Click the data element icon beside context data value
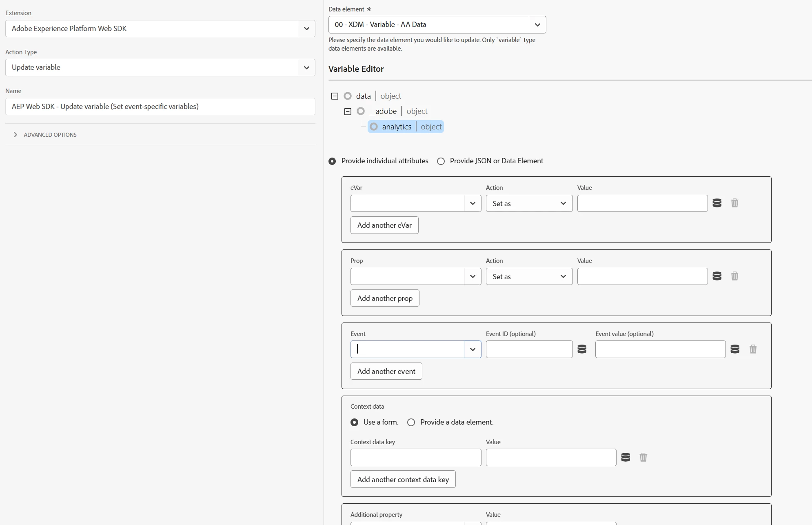This screenshot has width=812, height=525. (x=626, y=457)
